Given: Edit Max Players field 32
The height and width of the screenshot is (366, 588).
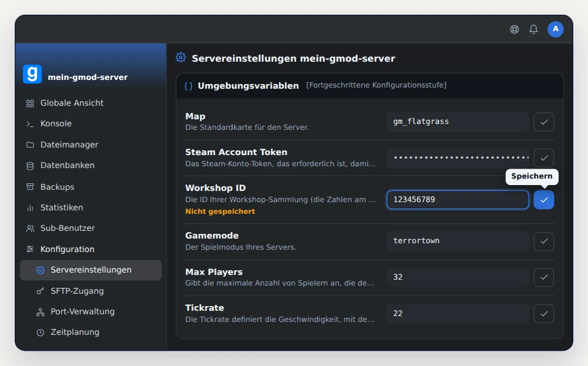Looking at the screenshot, I should pyautogui.click(x=457, y=277).
